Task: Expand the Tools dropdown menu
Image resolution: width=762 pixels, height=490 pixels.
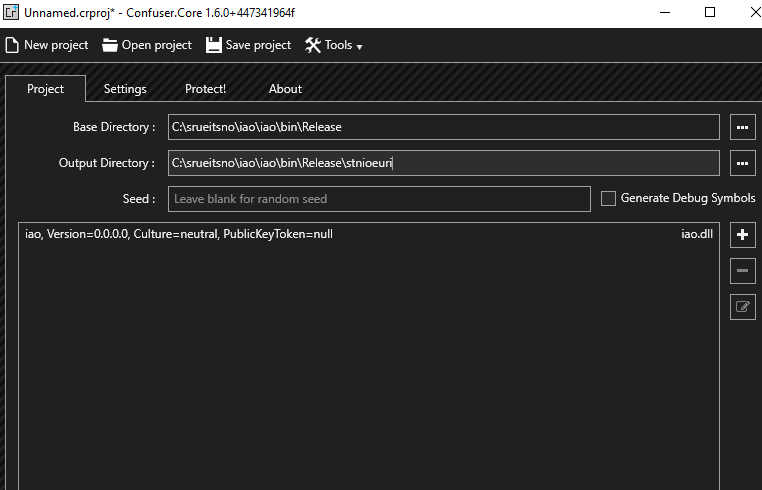Action: click(333, 45)
